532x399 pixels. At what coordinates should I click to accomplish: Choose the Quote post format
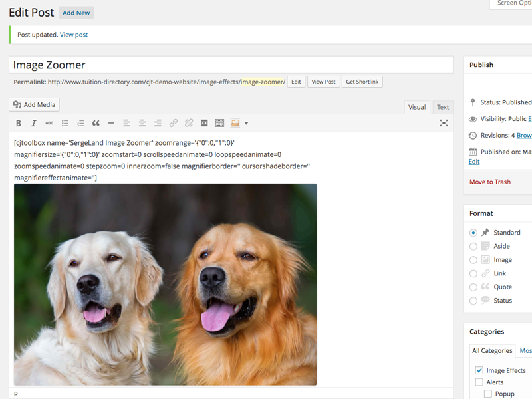point(473,287)
